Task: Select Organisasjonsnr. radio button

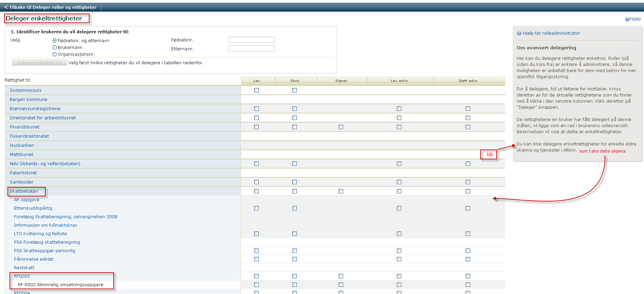Action: point(54,54)
